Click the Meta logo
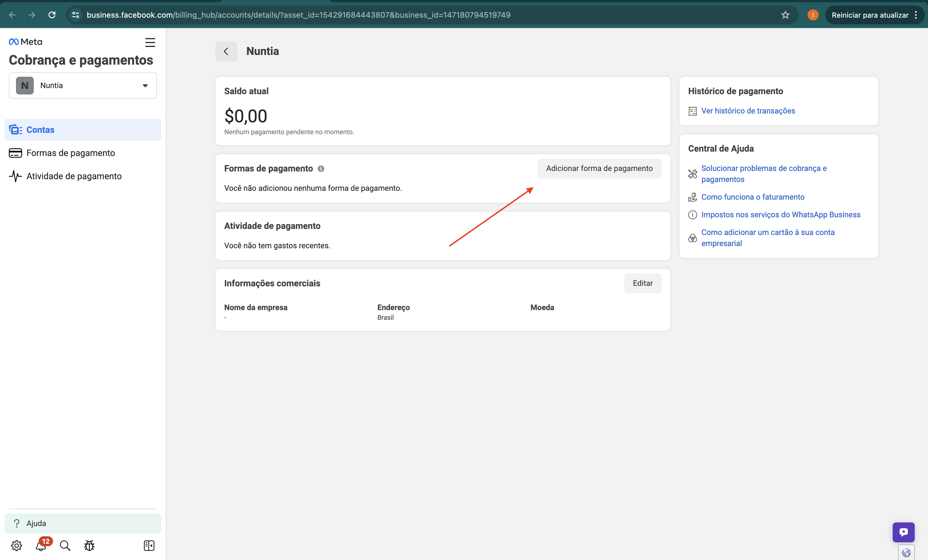 click(x=26, y=42)
